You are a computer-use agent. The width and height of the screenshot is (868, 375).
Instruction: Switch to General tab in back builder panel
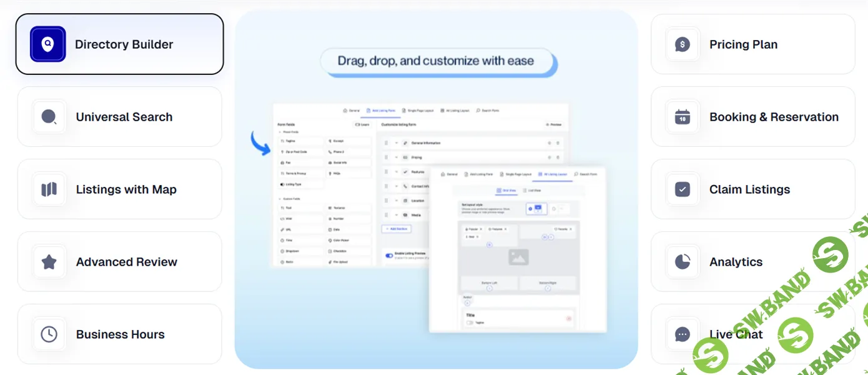(351, 111)
